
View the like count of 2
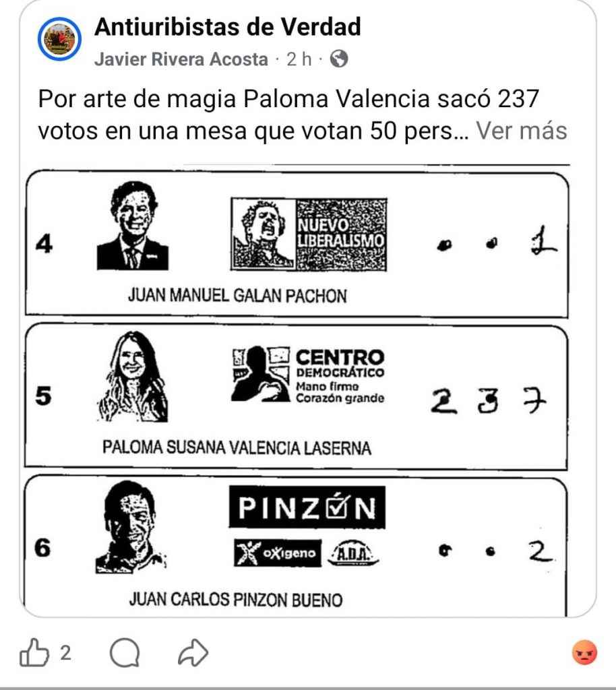click(x=65, y=652)
